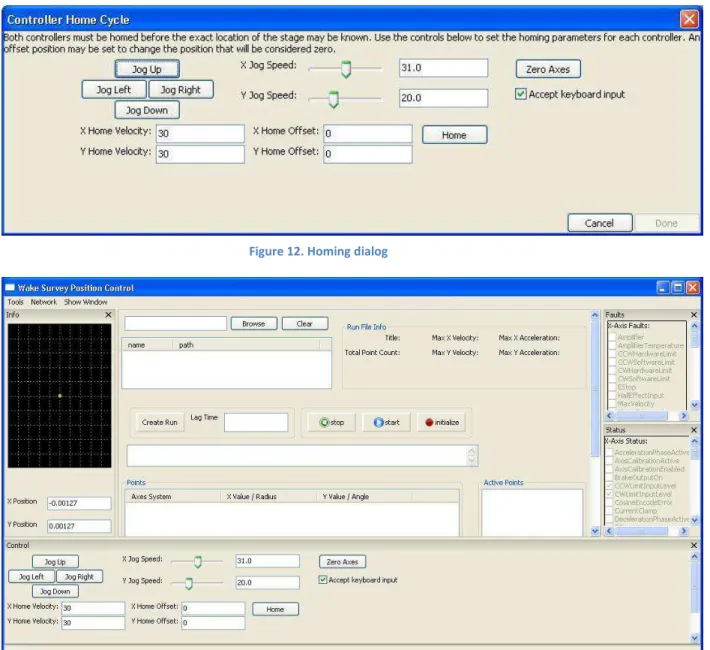Click Faults list scroll-down arrow
Viewport: 710px width, 650px height.
click(695, 404)
